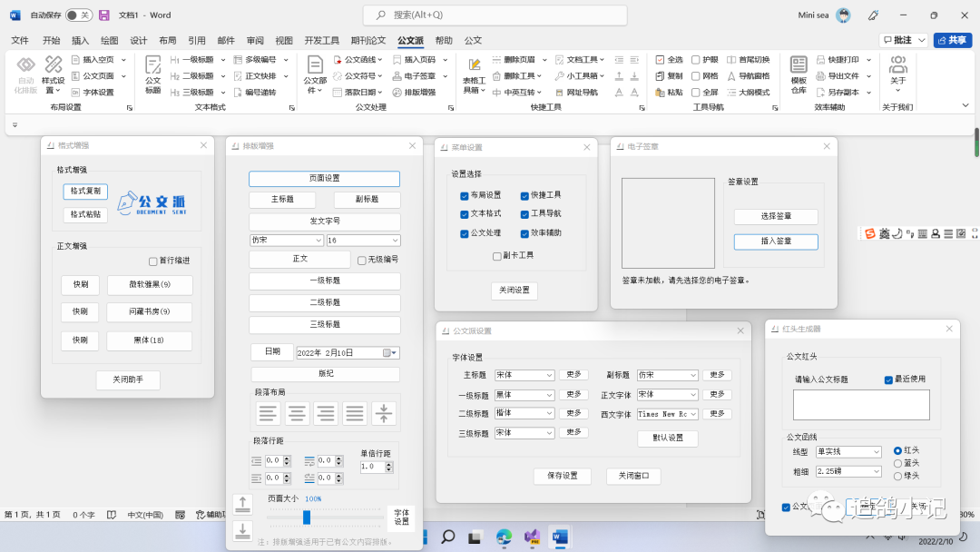Click 字体设置 in 布局设置 group
This screenshot has height=552, width=980.
93,92
